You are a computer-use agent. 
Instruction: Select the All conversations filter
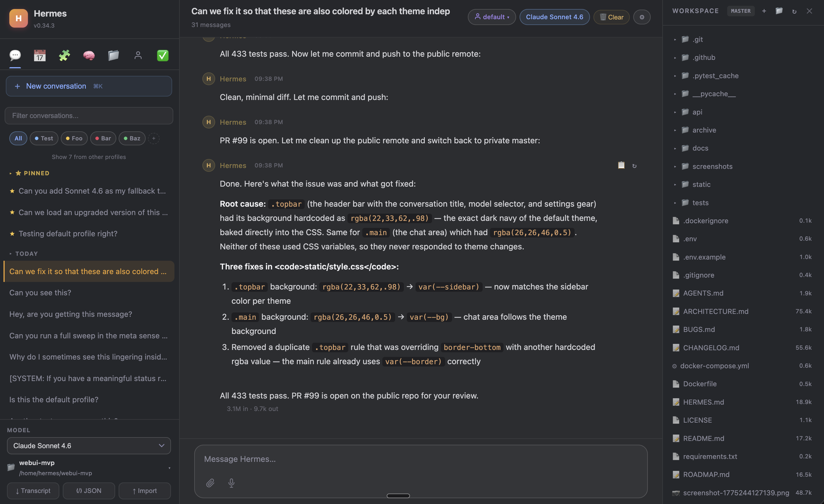point(18,138)
